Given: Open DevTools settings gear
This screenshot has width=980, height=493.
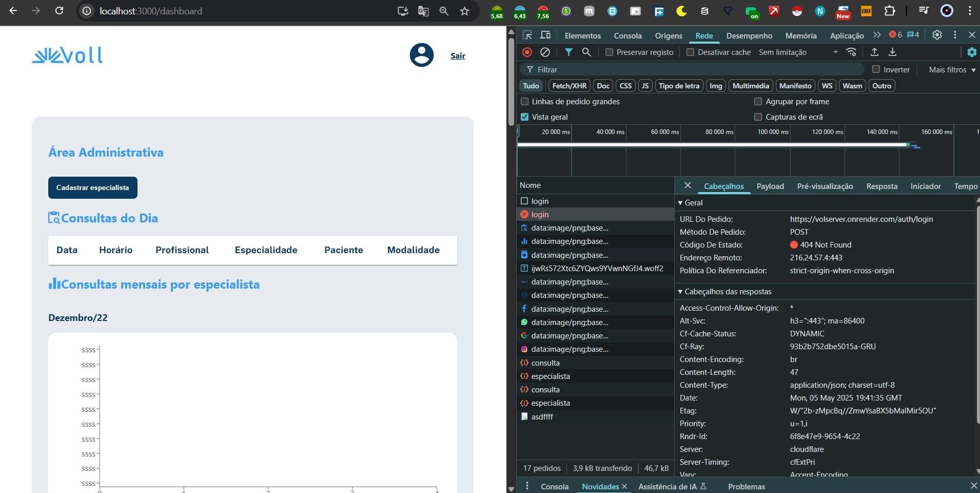Looking at the screenshot, I should tap(937, 35).
